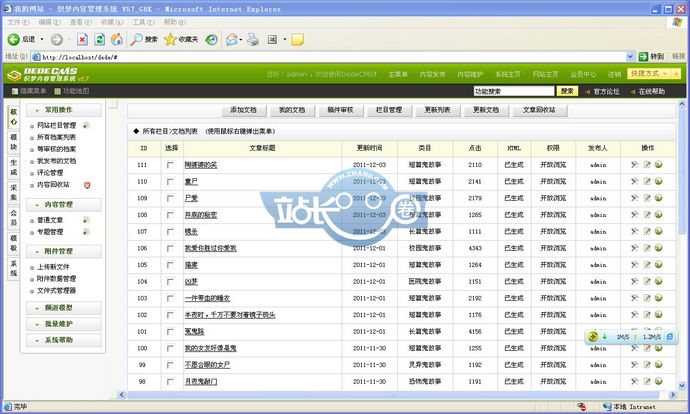
Task: Click the edit-properties tool icon in row 105
Action: pyautogui.click(x=635, y=264)
